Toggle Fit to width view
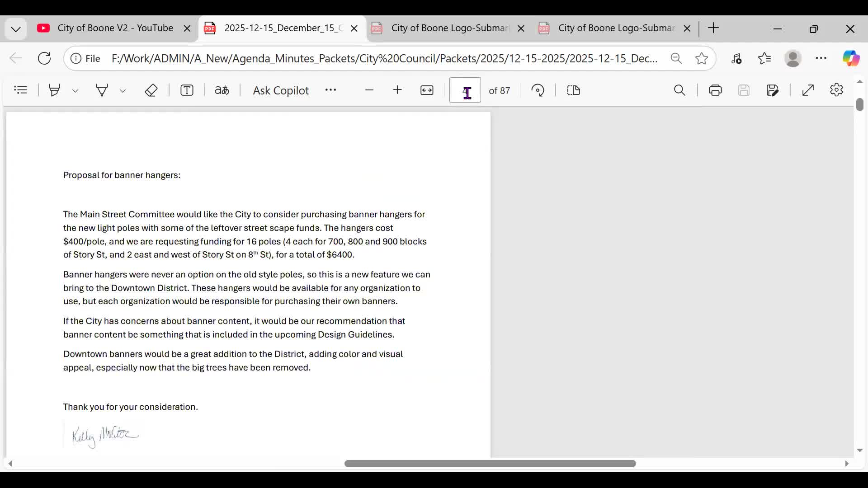Viewport: 868px width, 488px height. coord(427,90)
